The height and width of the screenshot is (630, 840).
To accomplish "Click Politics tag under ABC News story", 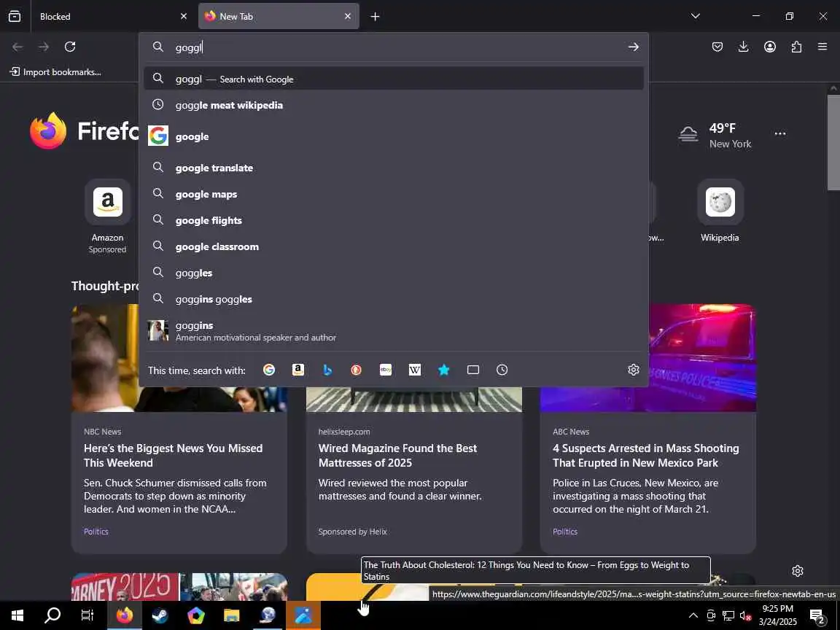I will coord(565,532).
